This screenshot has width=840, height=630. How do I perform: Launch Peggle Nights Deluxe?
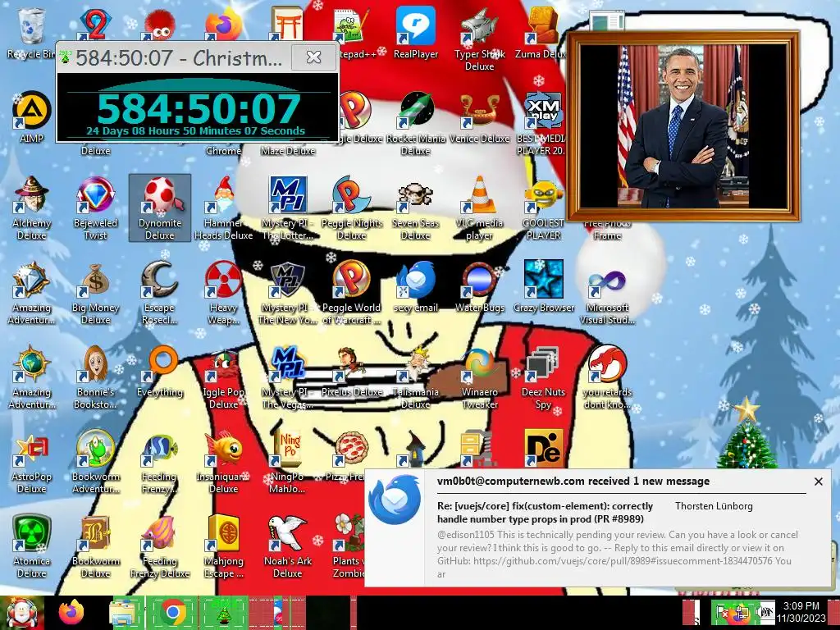(351, 209)
